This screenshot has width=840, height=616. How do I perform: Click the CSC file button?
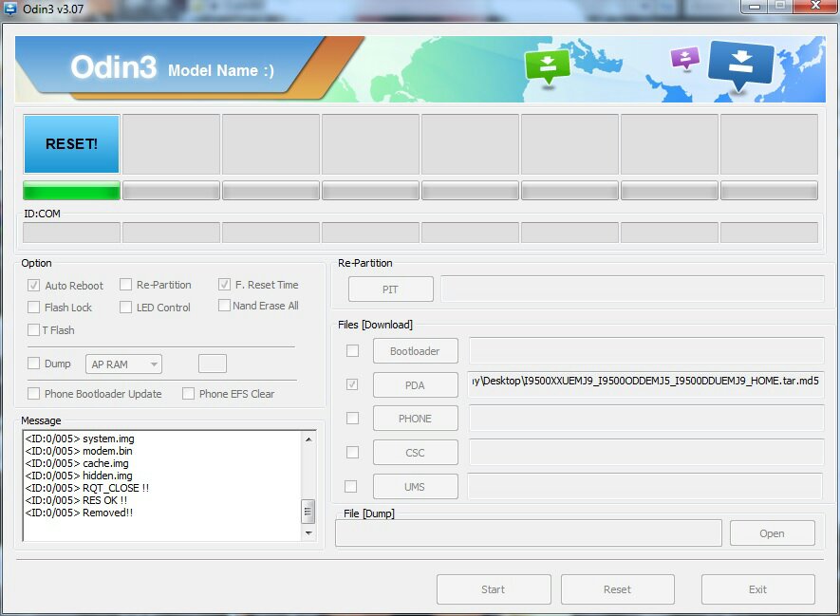tap(415, 453)
